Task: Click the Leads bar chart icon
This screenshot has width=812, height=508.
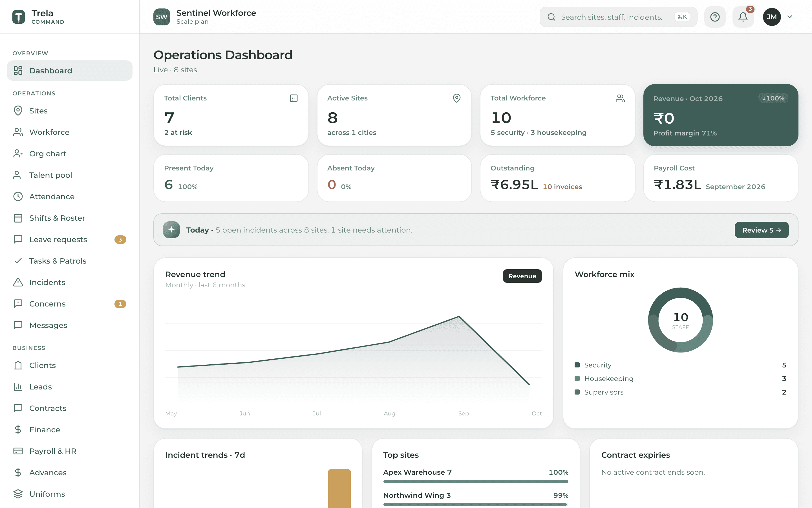Action: 18,387
